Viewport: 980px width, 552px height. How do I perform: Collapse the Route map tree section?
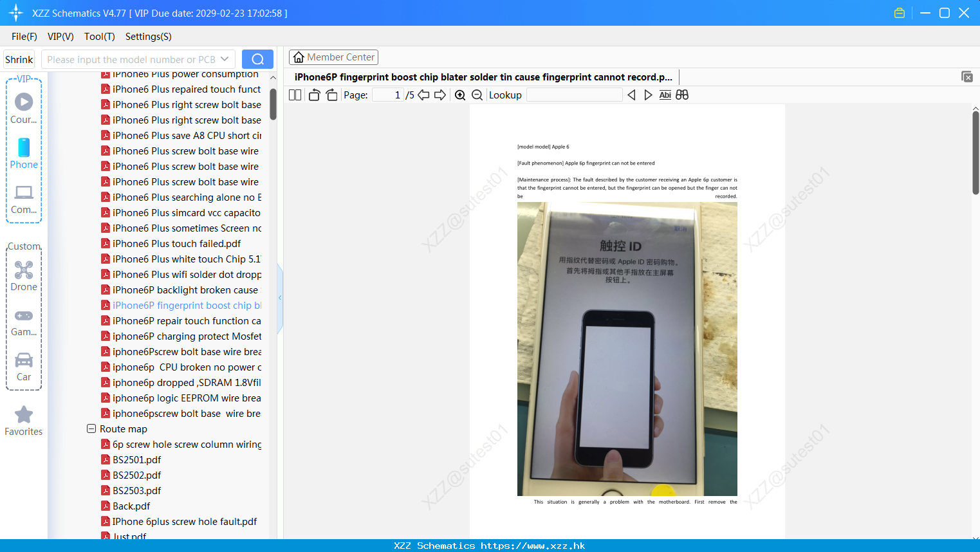coord(91,428)
